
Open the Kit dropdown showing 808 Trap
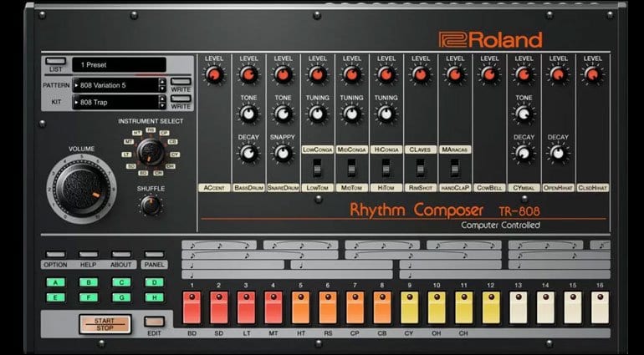click(115, 102)
